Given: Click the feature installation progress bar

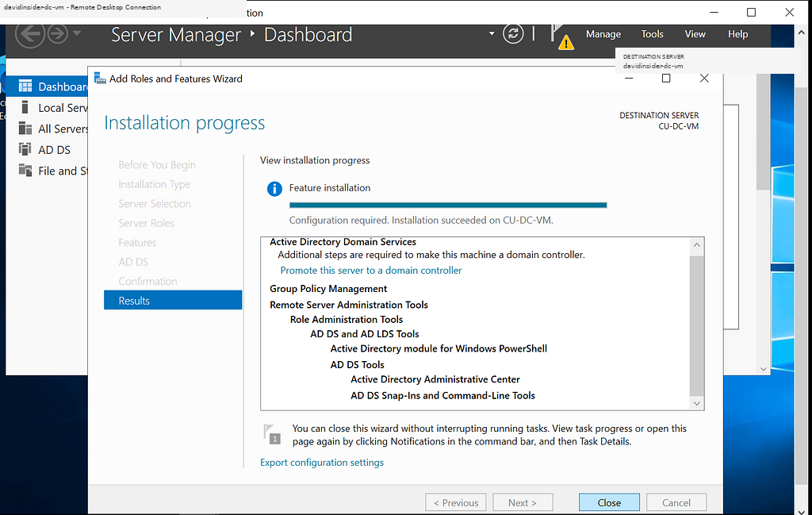Looking at the screenshot, I should coord(448,206).
